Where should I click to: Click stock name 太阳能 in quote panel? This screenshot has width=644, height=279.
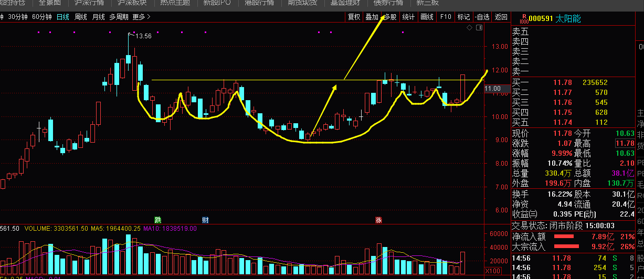point(569,19)
